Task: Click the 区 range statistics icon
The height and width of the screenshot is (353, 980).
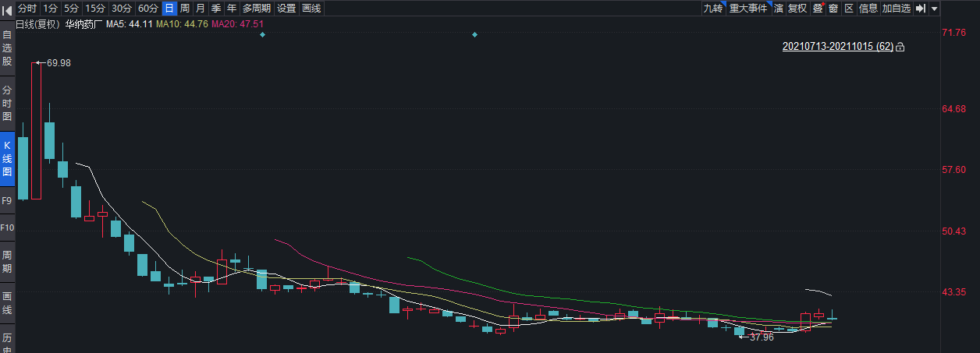Action: (849, 8)
